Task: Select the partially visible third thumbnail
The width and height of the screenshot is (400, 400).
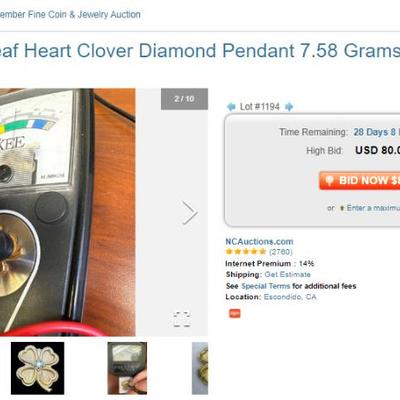Action: pos(200,368)
